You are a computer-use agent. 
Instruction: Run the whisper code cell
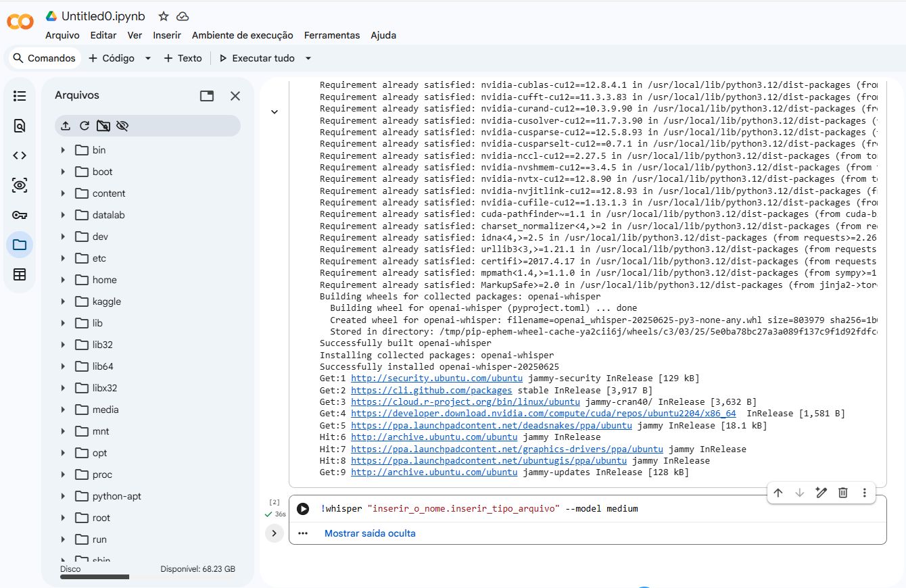(303, 509)
